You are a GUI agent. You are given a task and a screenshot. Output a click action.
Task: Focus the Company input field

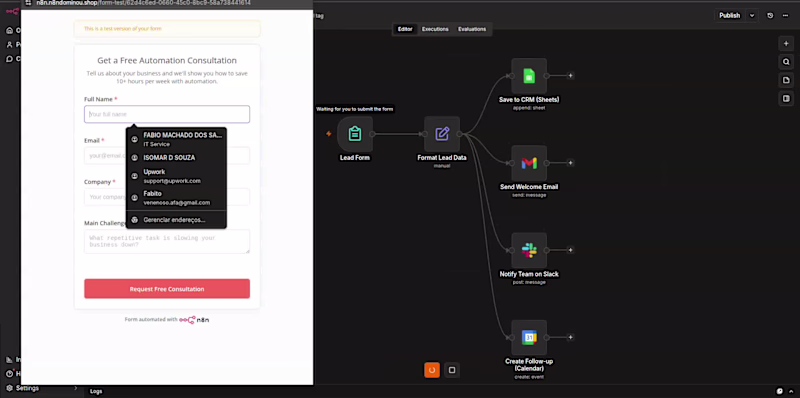click(x=167, y=197)
